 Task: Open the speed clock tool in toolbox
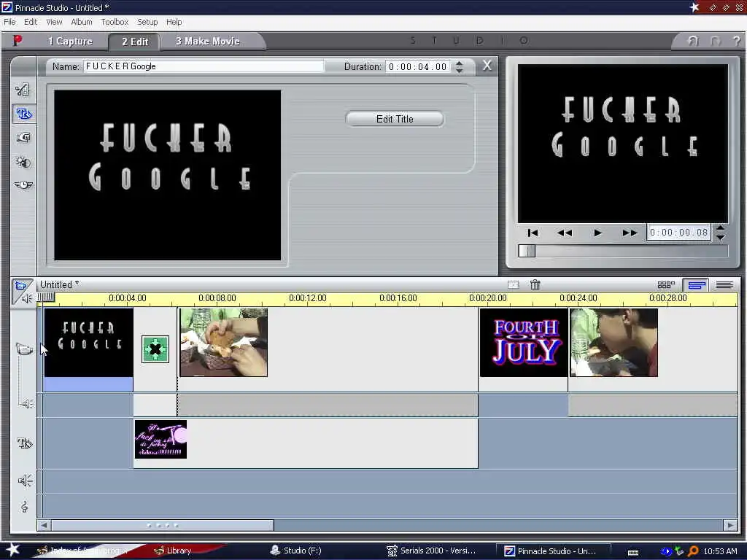pyautogui.click(x=23, y=184)
